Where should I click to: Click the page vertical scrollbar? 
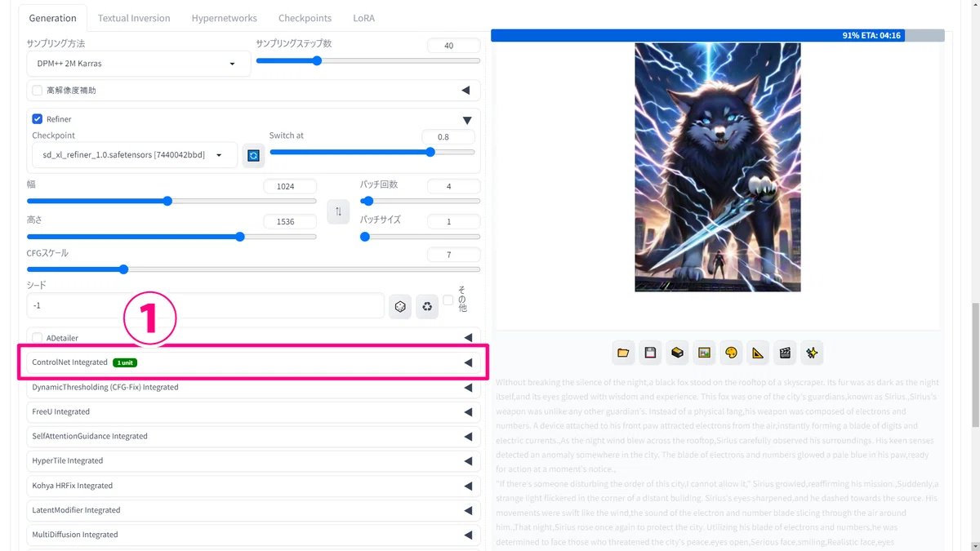point(975,365)
